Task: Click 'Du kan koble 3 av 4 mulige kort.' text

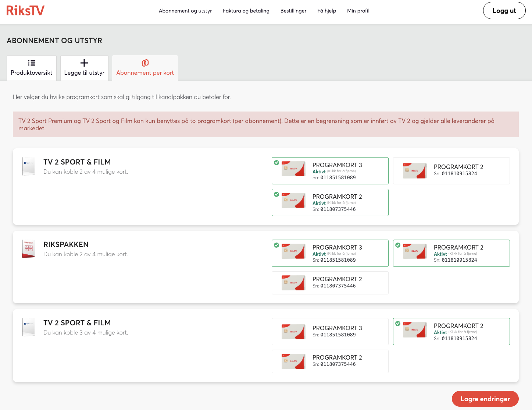Action: 86,333
